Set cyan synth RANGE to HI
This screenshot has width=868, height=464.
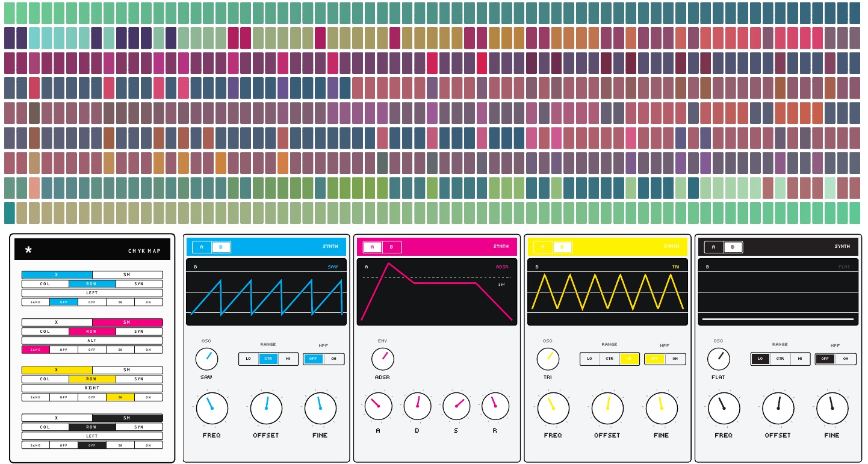coord(288,359)
